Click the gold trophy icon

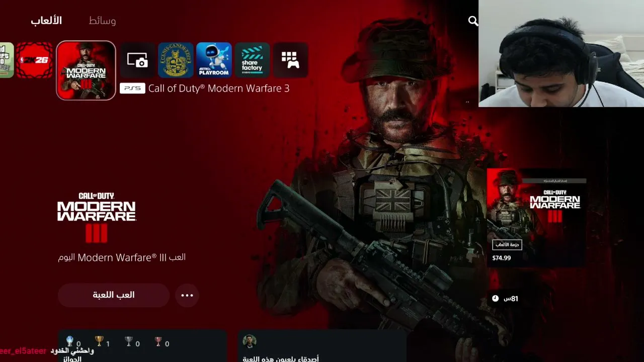pyautogui.click(x=99, y=342)
